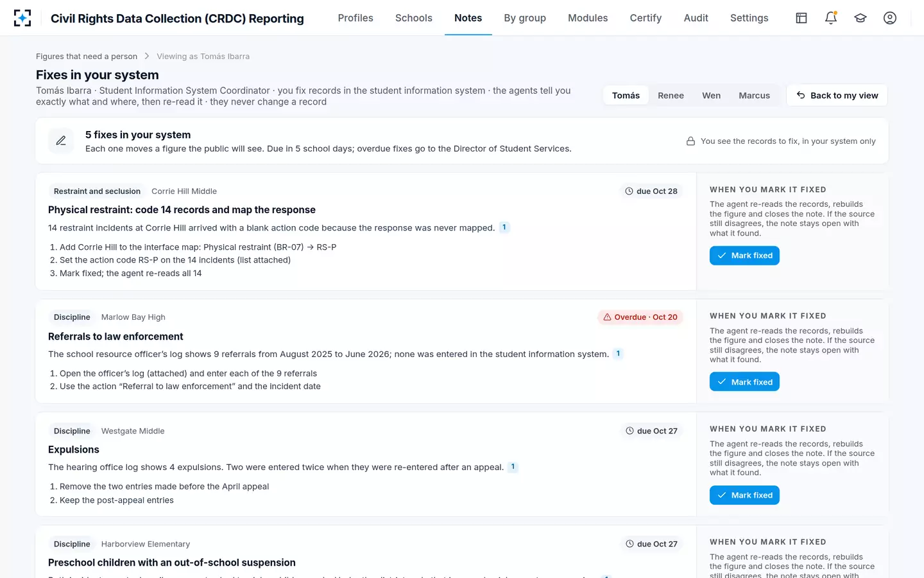Click the graduation cap icon
The height and width of the screenshot is (578, 924).
(860, 18)
